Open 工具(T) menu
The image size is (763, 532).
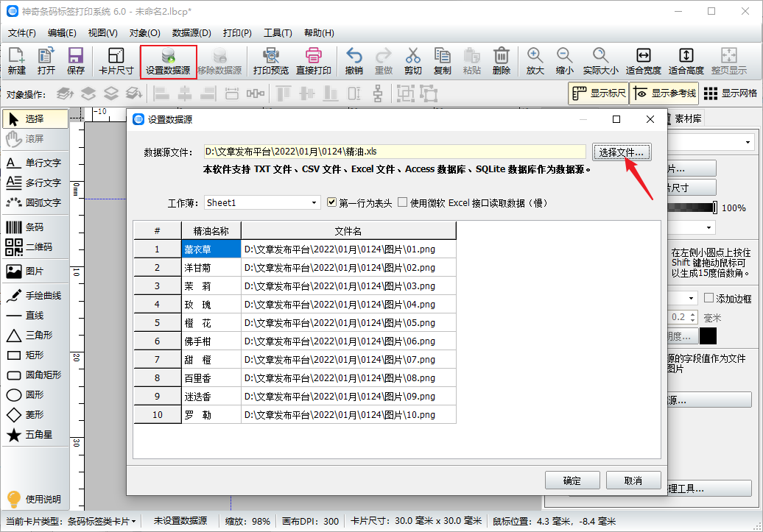pos(278,32)
